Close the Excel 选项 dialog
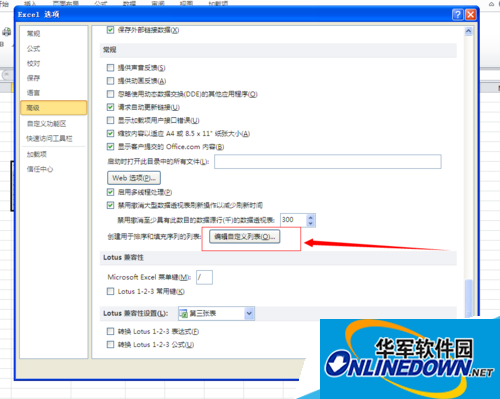500x399 pixels. [470, 15]
